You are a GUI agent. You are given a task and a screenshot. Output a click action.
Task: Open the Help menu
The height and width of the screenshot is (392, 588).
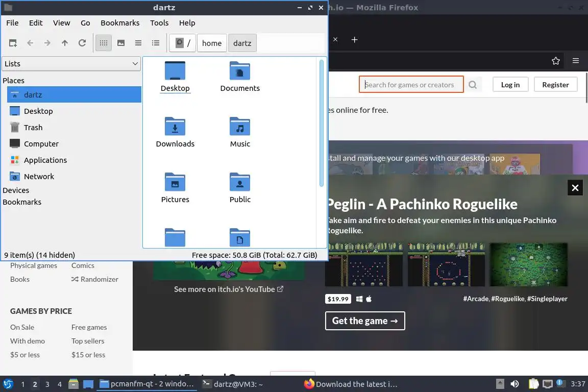point(187,23)
